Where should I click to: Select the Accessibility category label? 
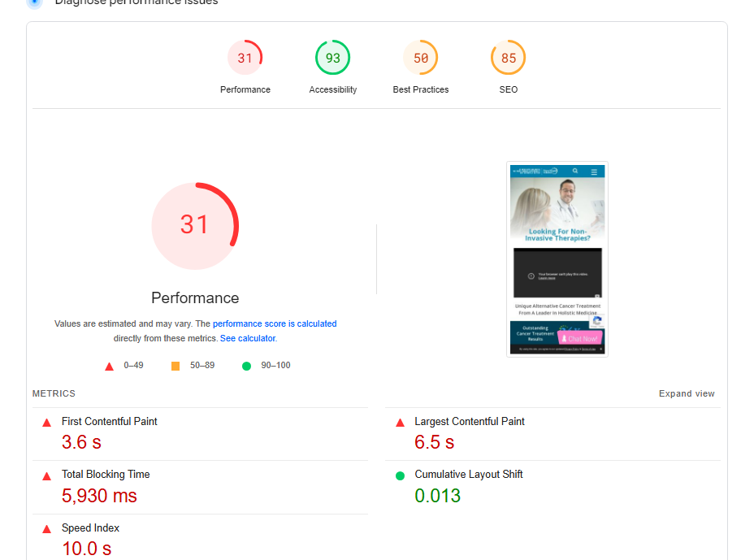[x=332, y=89]
